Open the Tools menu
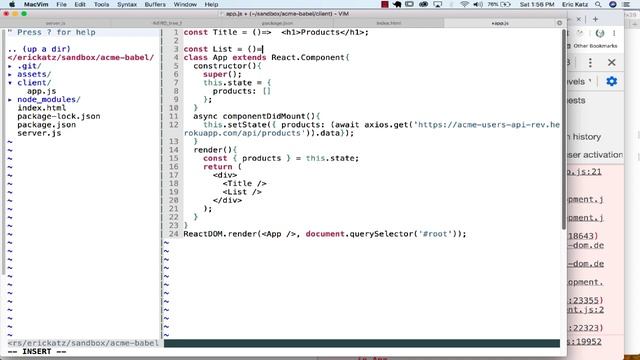Screen dimensions: 640x360 click(x=101, y=4)
